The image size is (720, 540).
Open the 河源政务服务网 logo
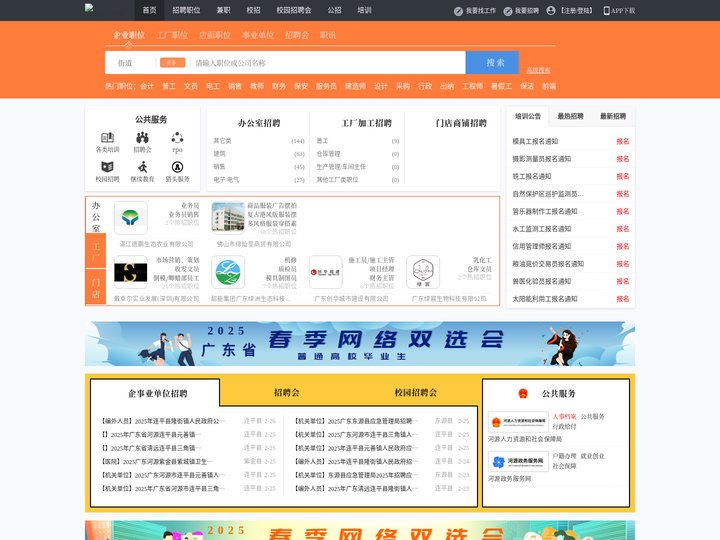click(518, 461)
